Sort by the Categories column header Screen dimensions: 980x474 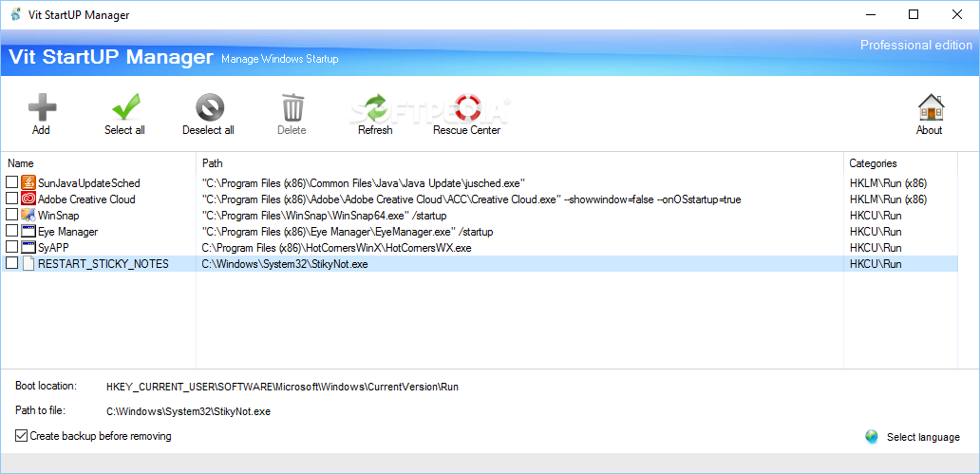click(900, 163)
